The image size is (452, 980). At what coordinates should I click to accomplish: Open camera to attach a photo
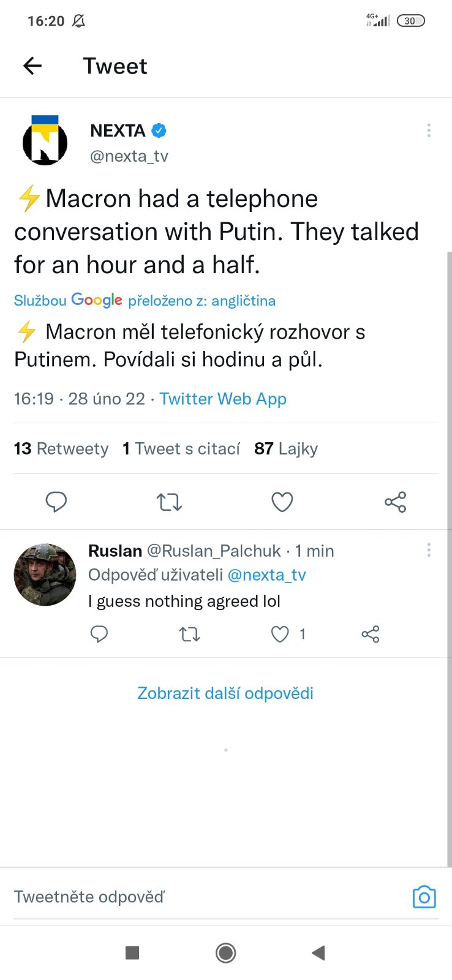[424, 897]
